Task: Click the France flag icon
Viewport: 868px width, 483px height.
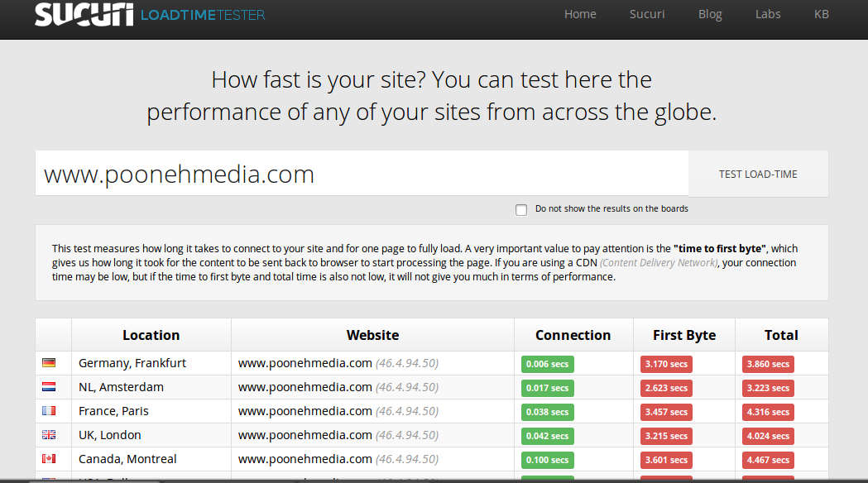Action: pos(49,410)
